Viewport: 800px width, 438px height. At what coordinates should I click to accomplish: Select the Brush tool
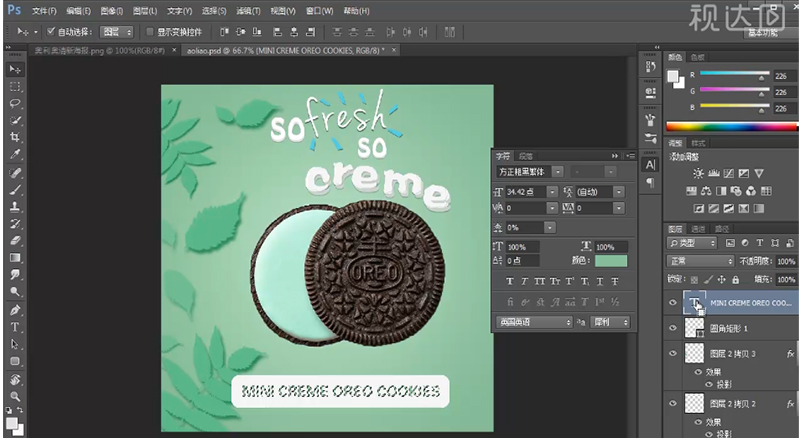click(15, 189)
